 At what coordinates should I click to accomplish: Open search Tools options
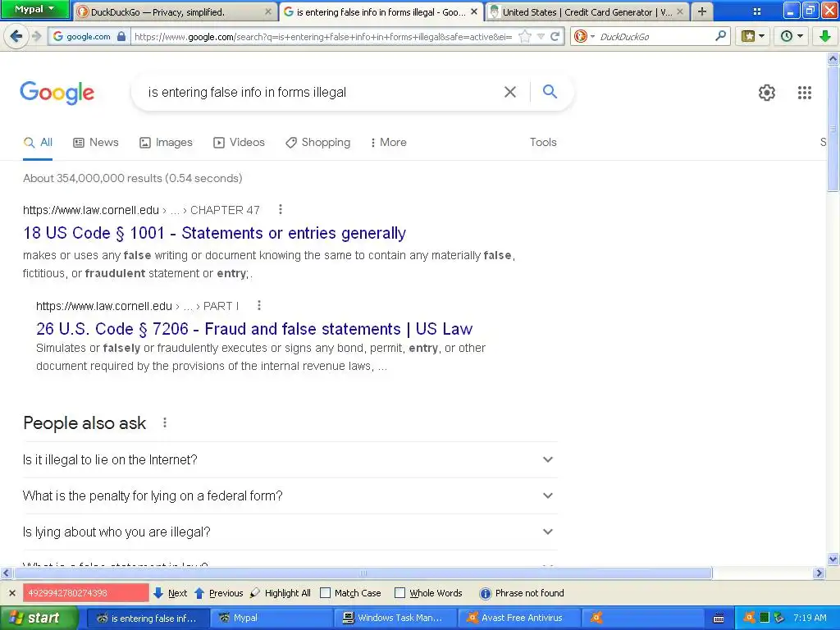[x=543, y=143]
